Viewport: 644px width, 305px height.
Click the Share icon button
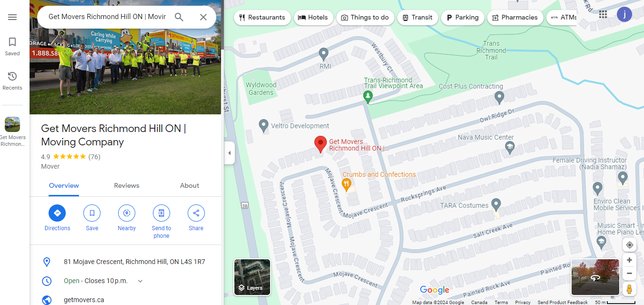point(196,213)
